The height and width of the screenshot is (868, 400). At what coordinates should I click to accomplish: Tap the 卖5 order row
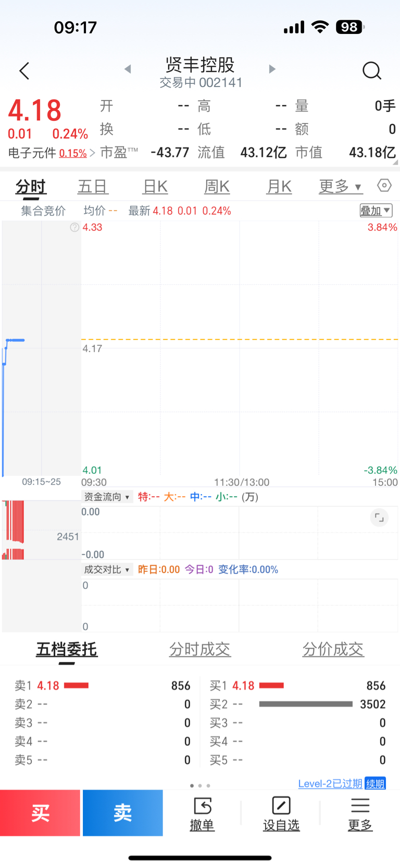click(x=103, y=760)
